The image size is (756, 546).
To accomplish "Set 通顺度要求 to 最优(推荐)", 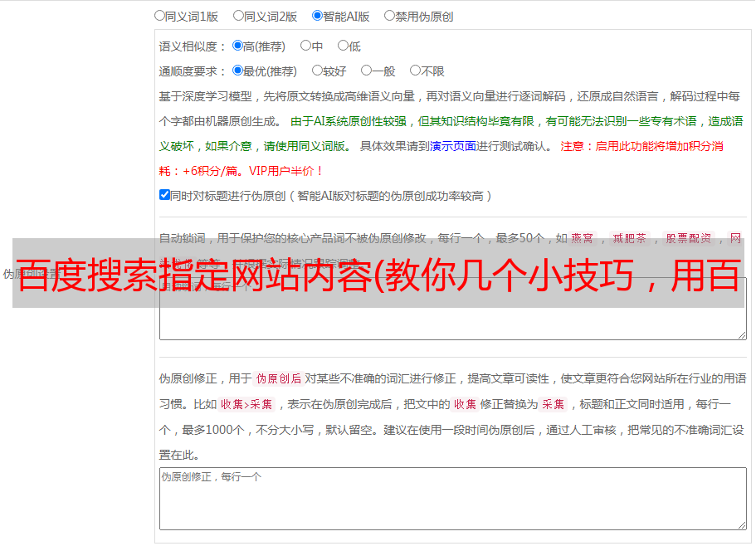I will tap(237, 71).
